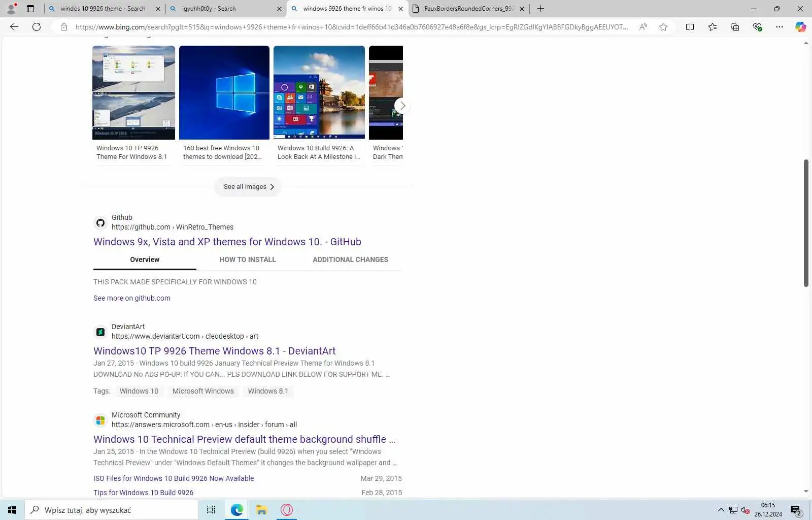Click the Microsoft Community favicon
Image resolution: width=812 pixels, height=520 pixels.
click(100, 420)
